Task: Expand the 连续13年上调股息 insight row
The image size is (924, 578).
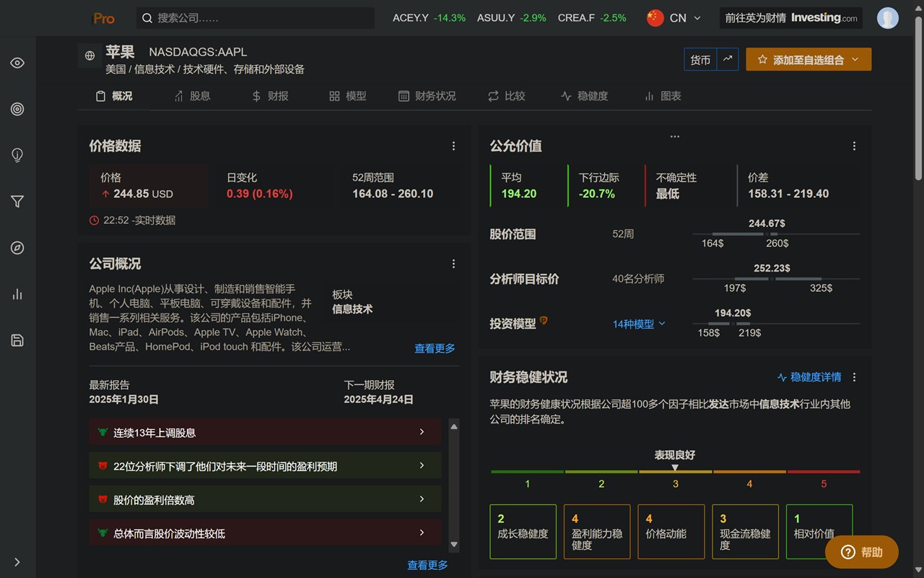Action: click(x=266, y=432)
